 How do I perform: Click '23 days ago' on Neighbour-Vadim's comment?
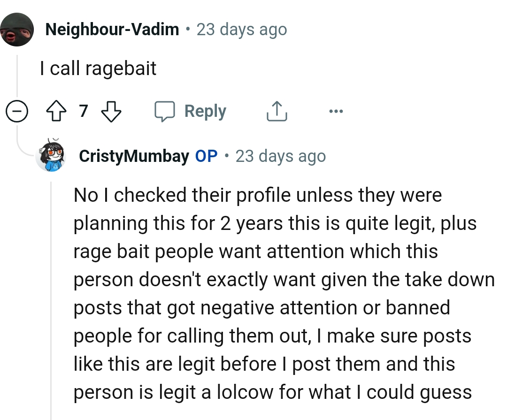[x=242, y=29]
